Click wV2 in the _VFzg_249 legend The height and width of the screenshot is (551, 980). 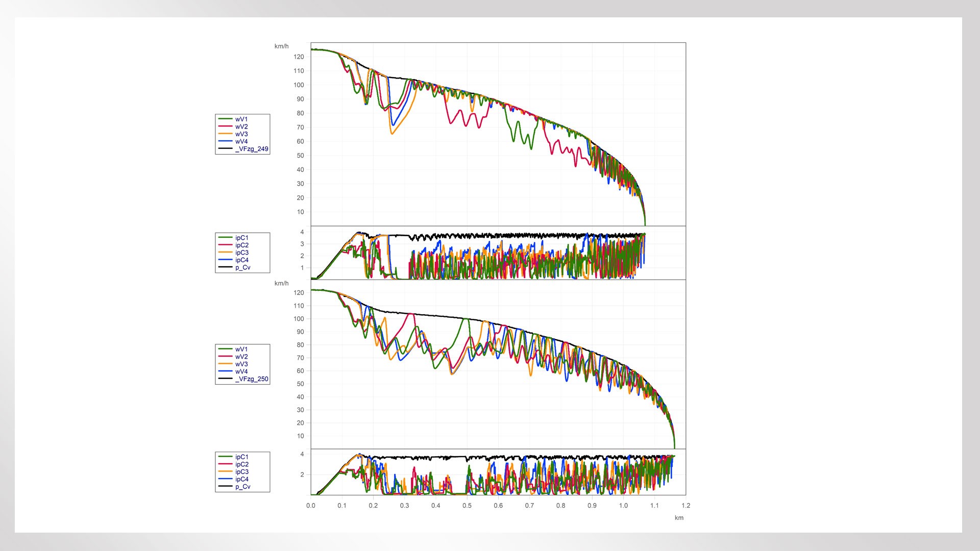click(x=241, y=127)
